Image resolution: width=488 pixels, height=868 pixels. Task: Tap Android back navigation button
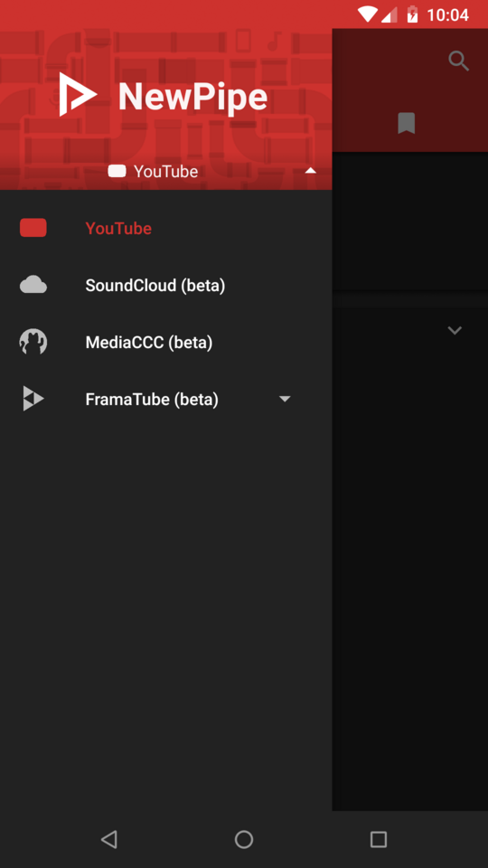pos(109,839)
